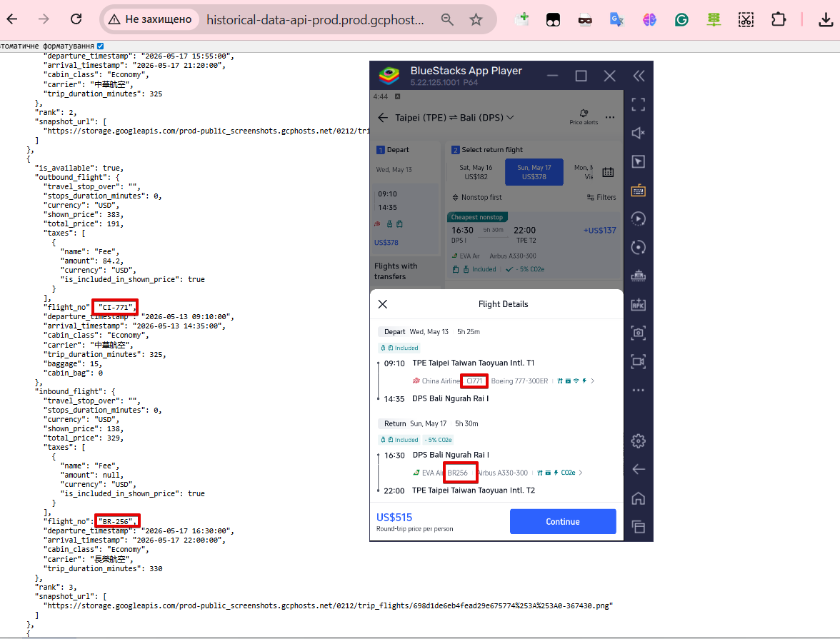Click the screenshot capture extension icon
The image size is (840, 639).
[746, 20]
